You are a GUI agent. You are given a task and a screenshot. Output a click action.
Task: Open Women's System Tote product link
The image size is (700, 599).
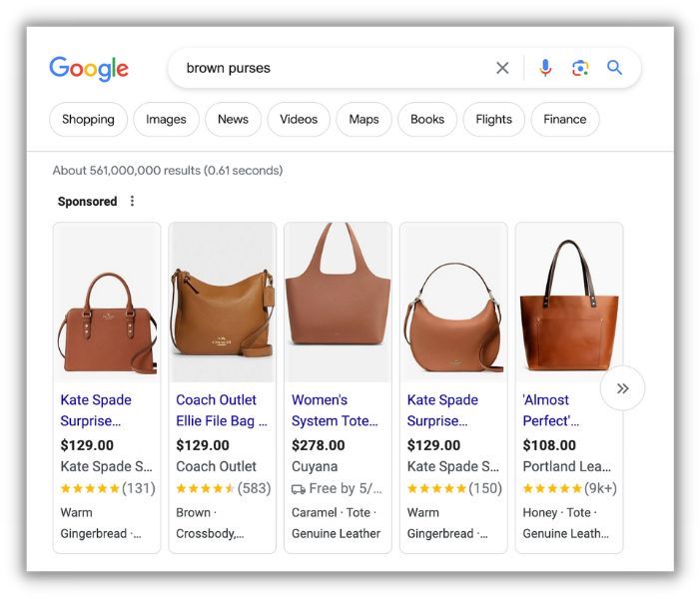[334, 410]
